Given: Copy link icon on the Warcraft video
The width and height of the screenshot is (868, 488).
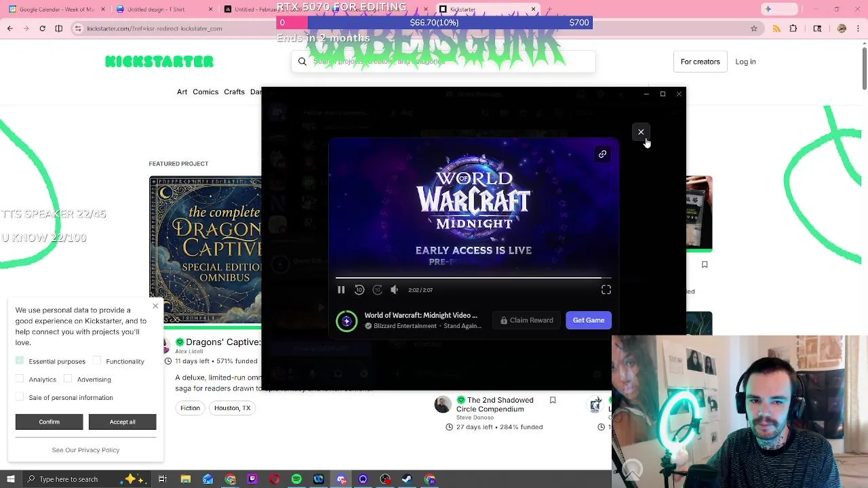Looking at the screenshot, I should 602,155.
